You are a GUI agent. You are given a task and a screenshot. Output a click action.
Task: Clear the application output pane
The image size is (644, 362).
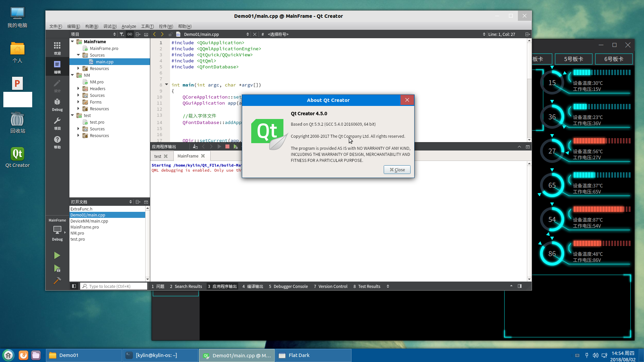[x=195, y=146]
